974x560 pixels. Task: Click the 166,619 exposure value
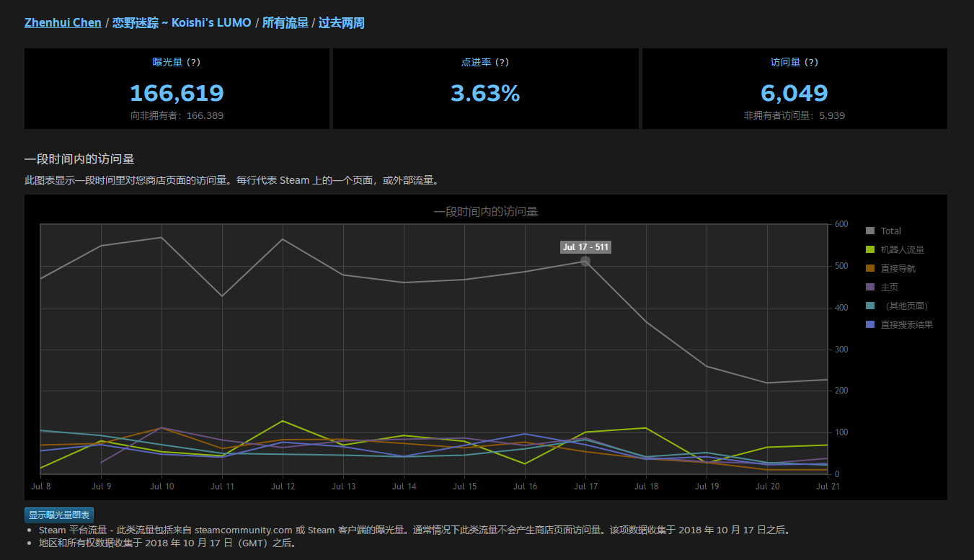click(x=177, y=93)
